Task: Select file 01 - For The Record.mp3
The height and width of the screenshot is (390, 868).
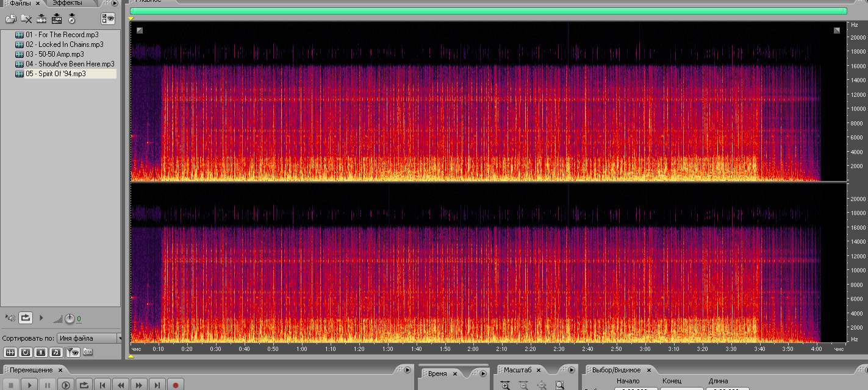Action: (62, 35)
